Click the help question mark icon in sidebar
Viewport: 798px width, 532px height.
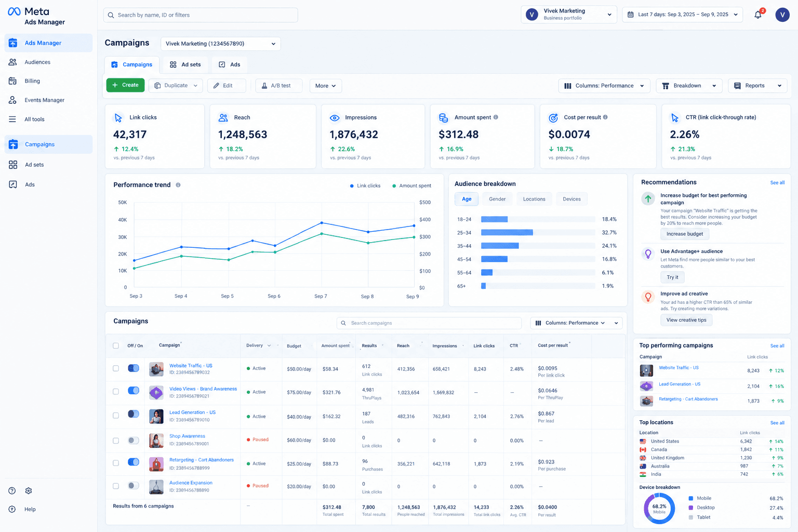[12, 490]
